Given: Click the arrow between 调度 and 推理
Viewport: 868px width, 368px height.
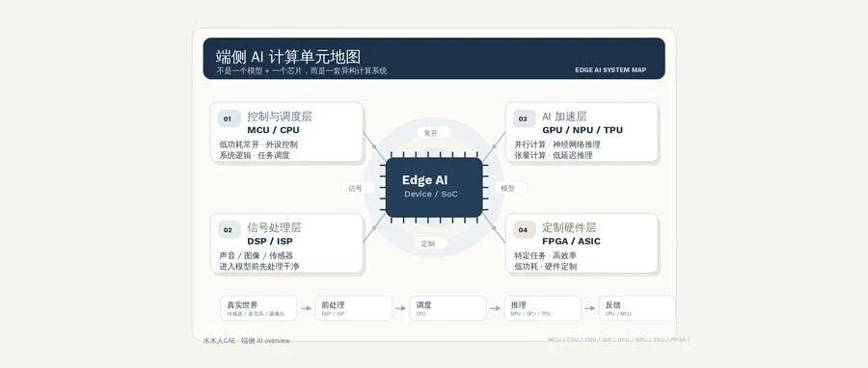Looking at the screenshot, I should (495, 308).
